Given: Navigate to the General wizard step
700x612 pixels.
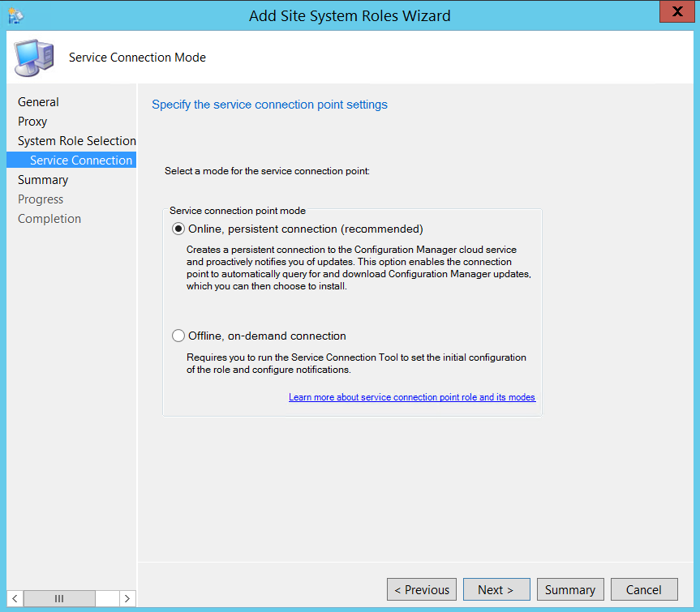Looking at the screenshot, I should pyautogui.click(x=38, y=101).
